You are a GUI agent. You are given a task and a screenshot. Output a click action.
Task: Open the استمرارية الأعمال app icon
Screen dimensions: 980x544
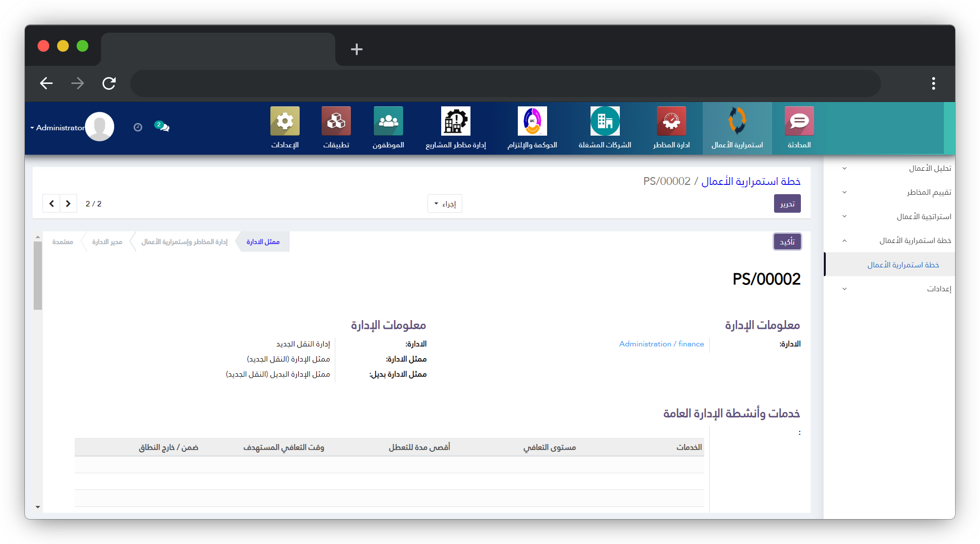pos(737,121)
